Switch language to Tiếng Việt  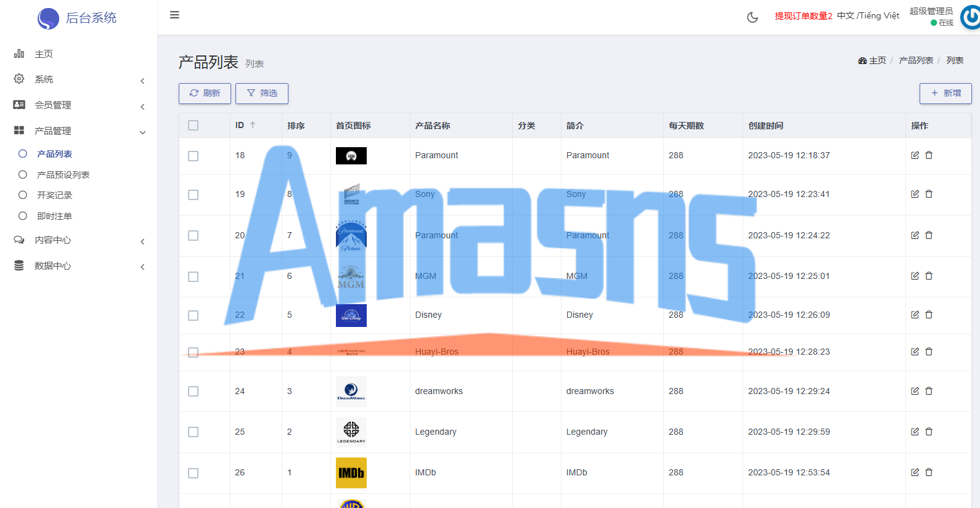879,16
